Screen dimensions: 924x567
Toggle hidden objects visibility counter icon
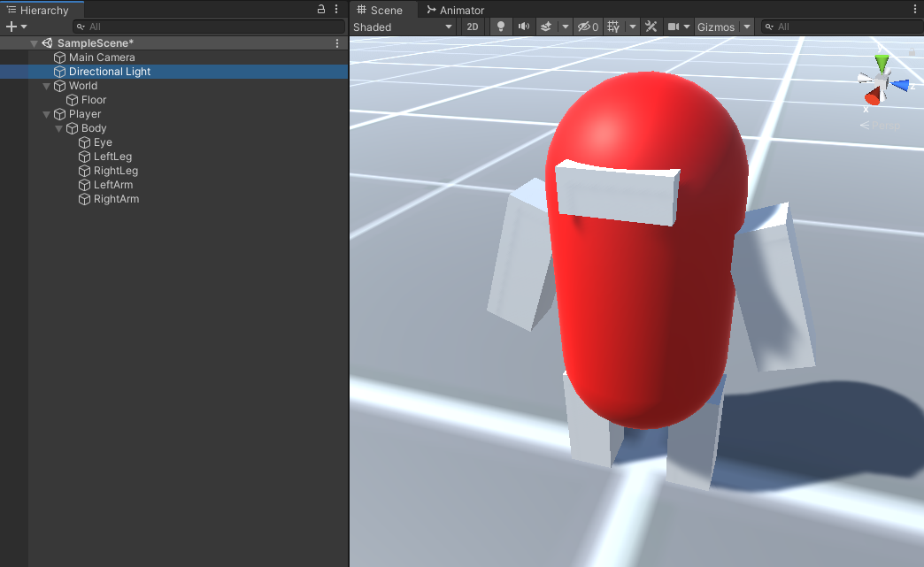point(588,27)
